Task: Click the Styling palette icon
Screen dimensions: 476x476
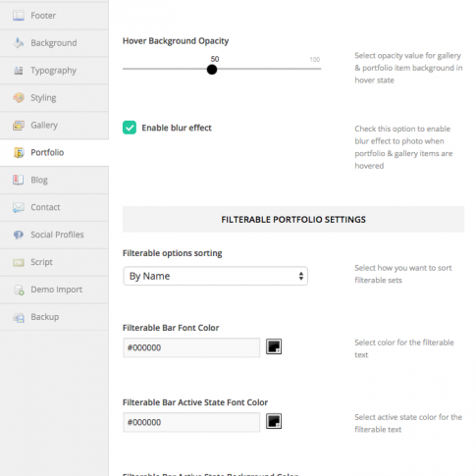Action: click(19, 97)
